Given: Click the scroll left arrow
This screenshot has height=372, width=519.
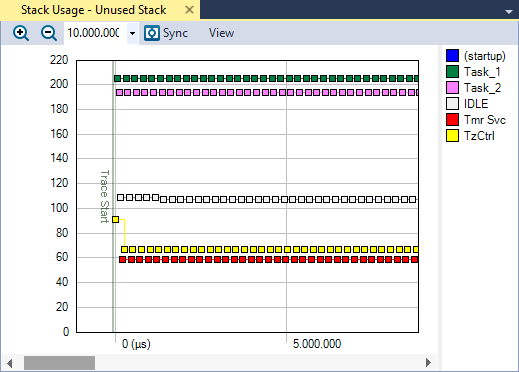Looking at the screenshot, I should [x=10, y=363].
